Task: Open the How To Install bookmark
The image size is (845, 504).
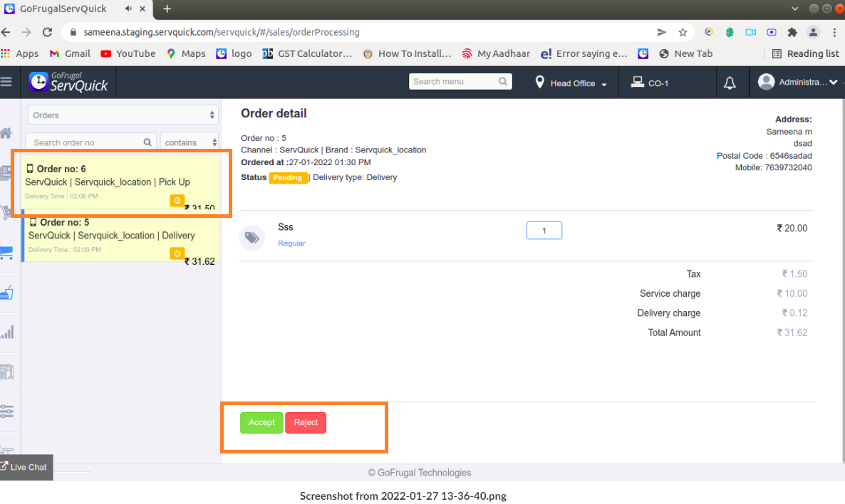Action: coord(407,53)
